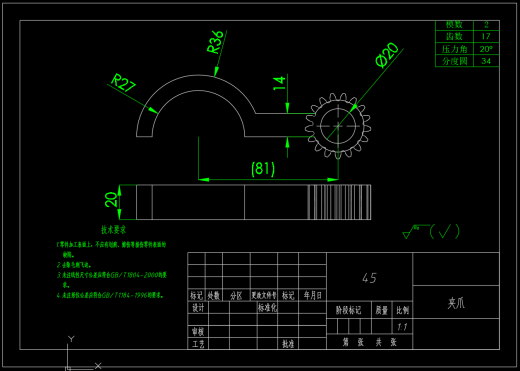Click the 分区 header cell
The height and width of the screenshot is (371, 520).
click(236, 295)
